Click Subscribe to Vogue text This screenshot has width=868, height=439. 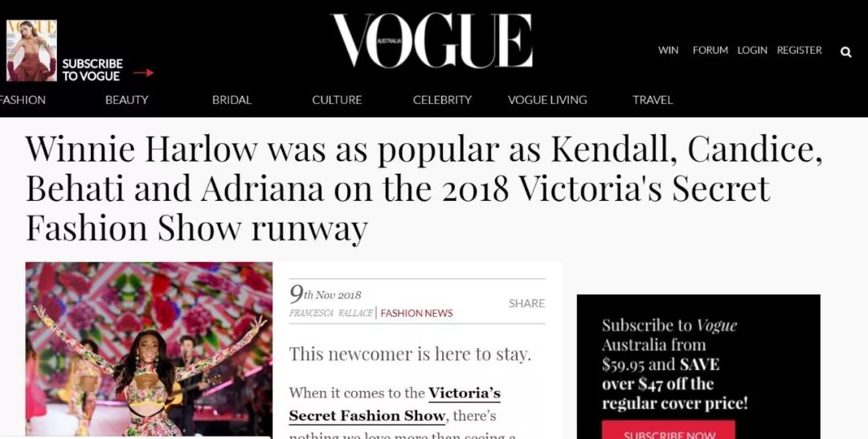[92, 70]
